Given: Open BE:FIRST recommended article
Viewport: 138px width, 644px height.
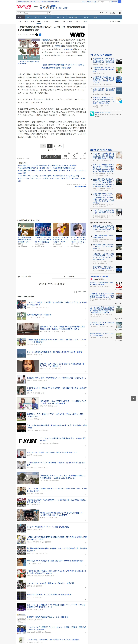Looking at the screenshot, I should [43, 240].
